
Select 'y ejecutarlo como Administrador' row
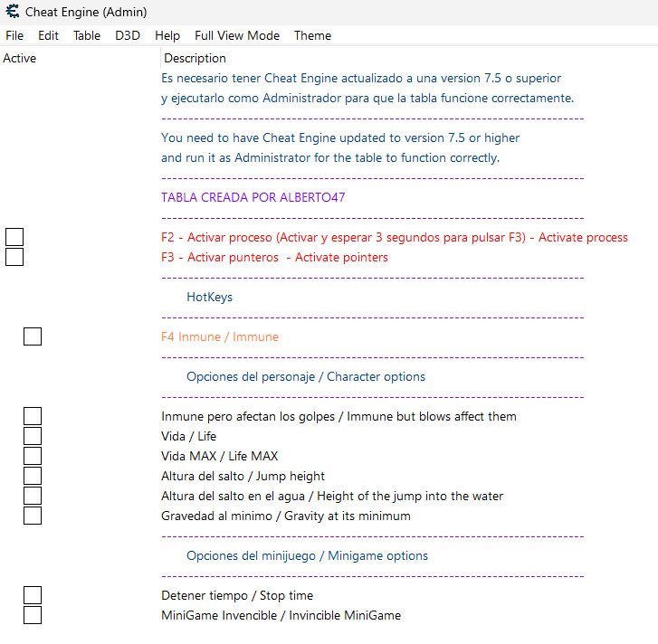click(367, 98)
